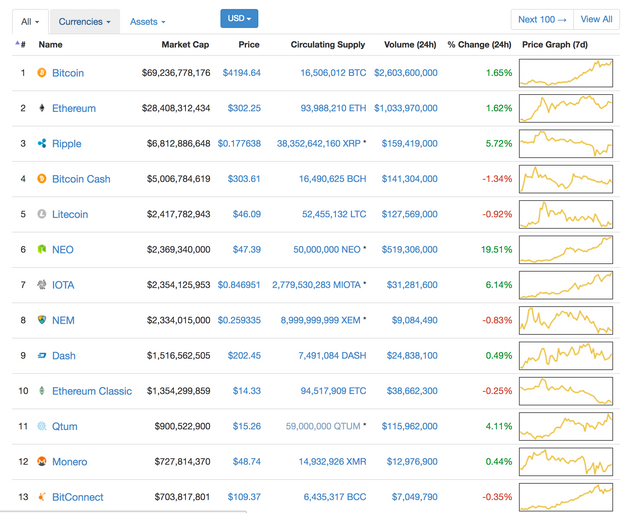Click the View All button
Image resolution: width=640 pixels, height=513 pixels.
tap(596, 19)
